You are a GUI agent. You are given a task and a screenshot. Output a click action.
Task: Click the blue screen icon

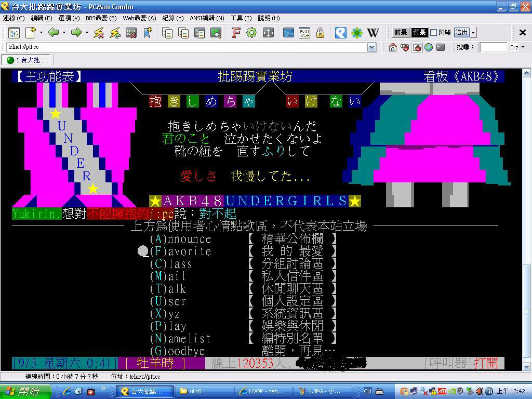[288, 33]
